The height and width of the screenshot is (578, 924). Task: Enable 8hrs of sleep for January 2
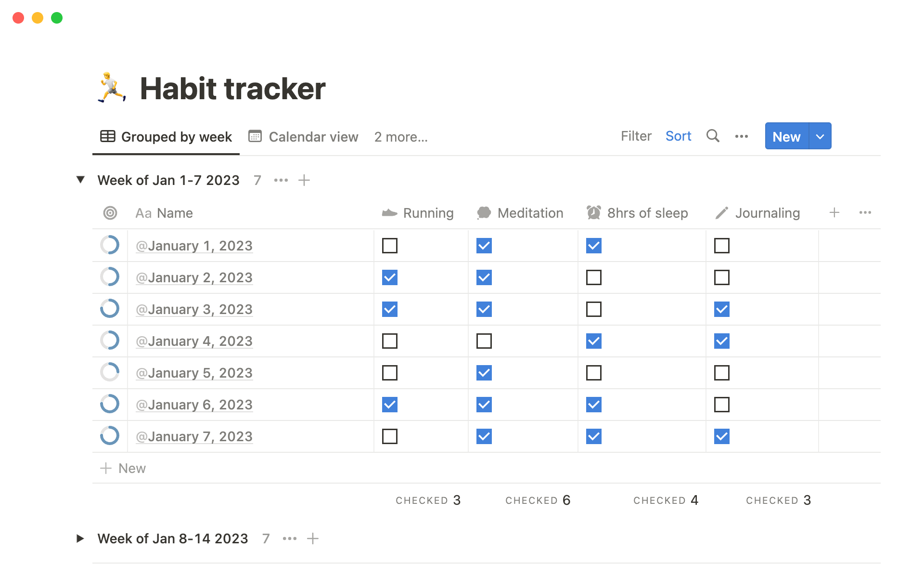tap(594, 276)
